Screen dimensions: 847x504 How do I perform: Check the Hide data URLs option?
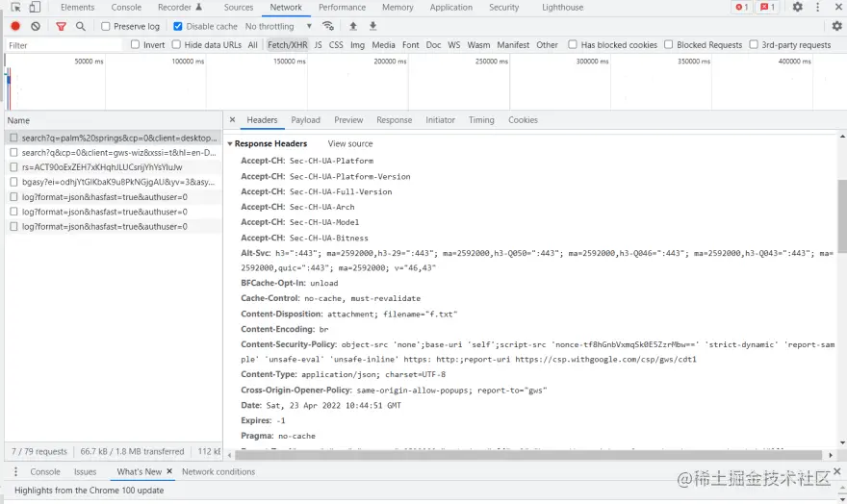[x=176, y=45]
